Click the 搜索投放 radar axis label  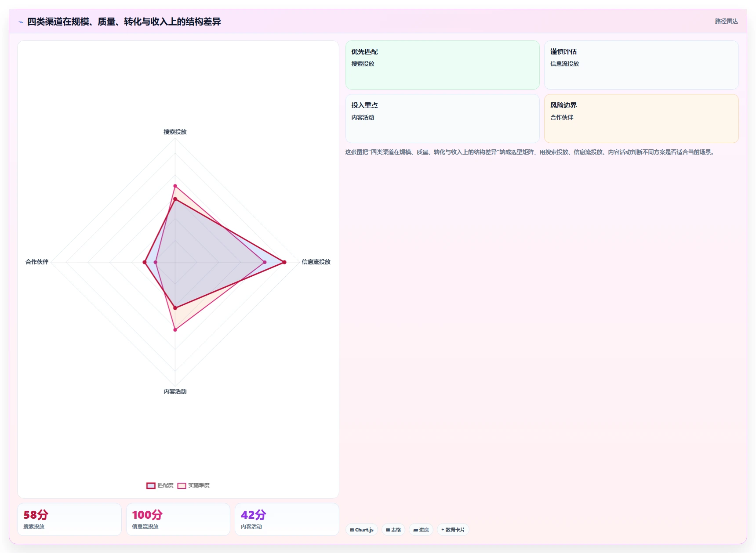175,132
